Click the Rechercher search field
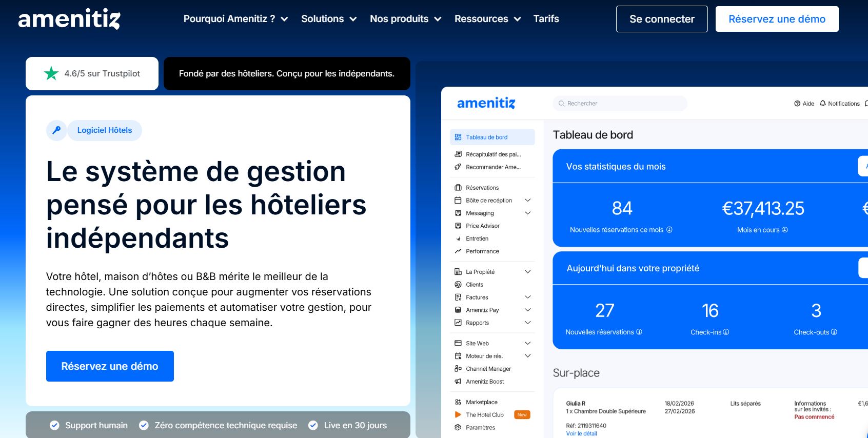The image size is (868, 438). (x=620, y=104)
